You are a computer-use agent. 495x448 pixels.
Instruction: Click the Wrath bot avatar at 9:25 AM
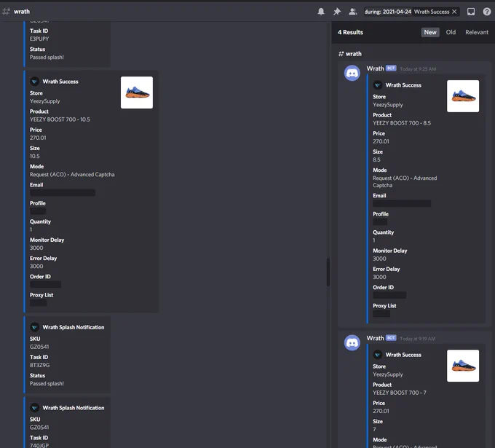point(352,74)
